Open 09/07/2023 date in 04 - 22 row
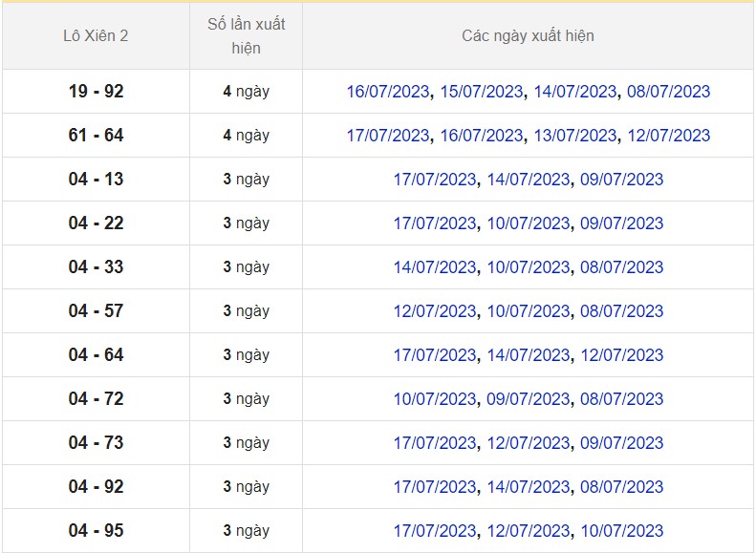 click(x=622, y=223)
